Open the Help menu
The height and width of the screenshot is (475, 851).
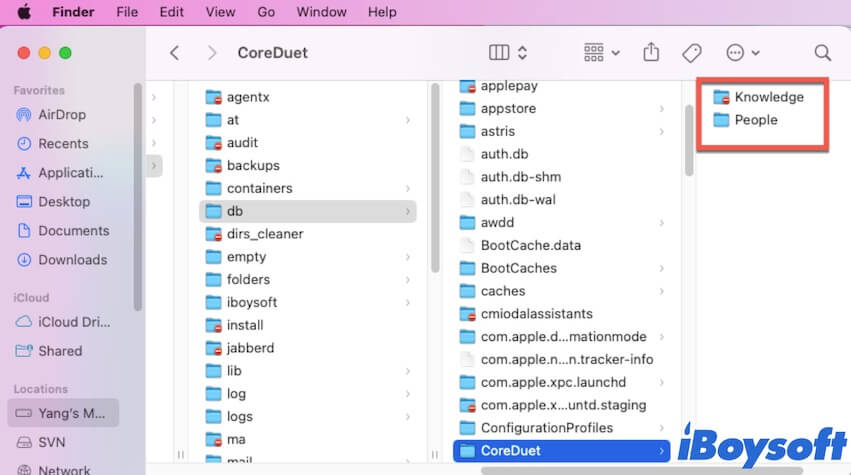[x=382, y=12]
